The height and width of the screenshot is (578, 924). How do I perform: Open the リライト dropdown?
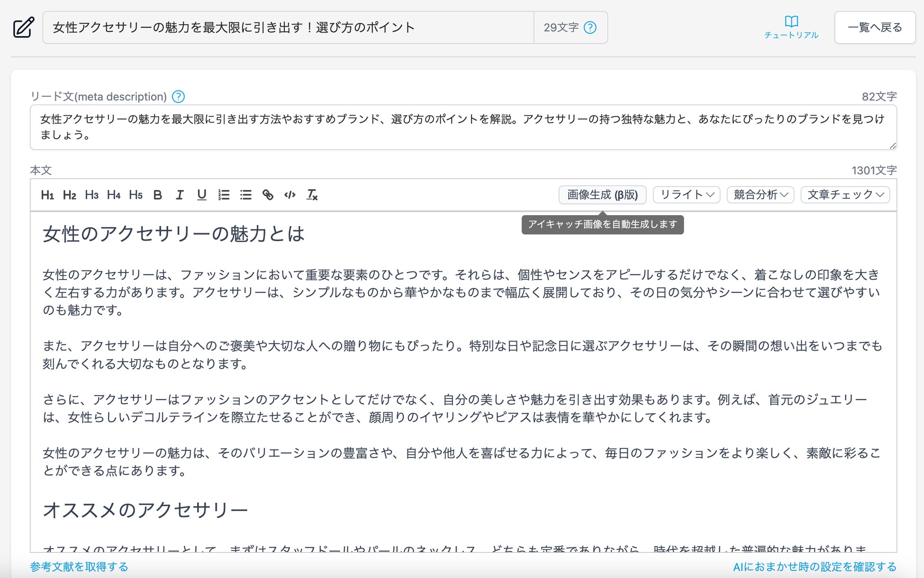click(x=686, y=195)
